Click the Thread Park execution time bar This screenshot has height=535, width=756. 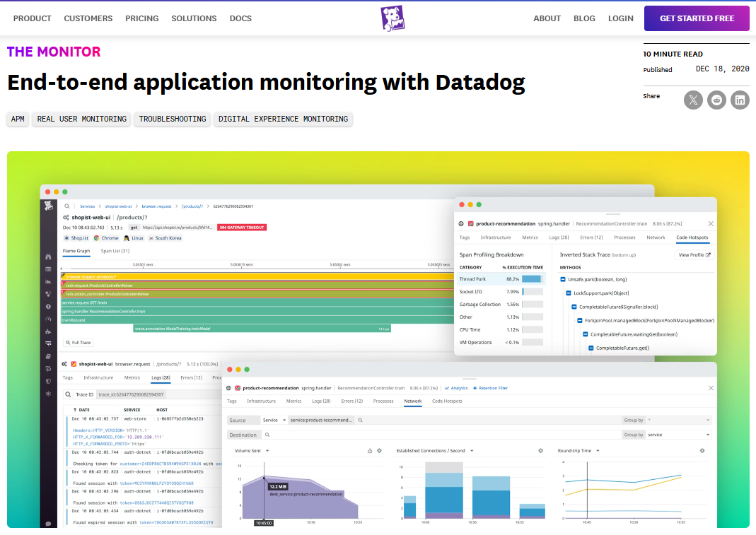[x=532, y=279]
